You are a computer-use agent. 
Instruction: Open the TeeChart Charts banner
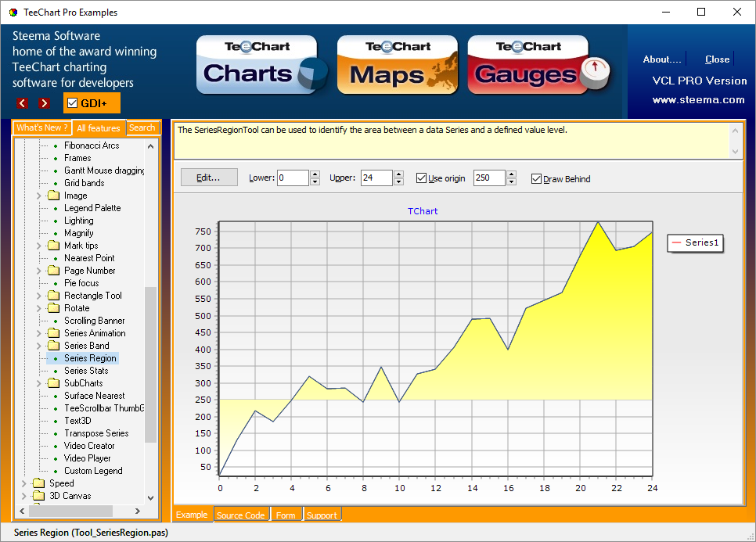(x=261, y=65)
